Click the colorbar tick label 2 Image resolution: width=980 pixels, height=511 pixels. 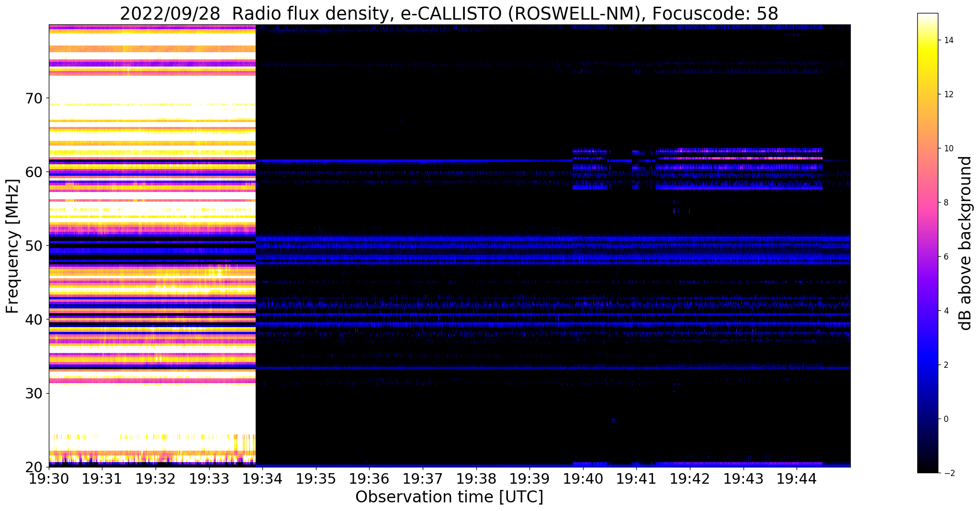pos(946,365)
